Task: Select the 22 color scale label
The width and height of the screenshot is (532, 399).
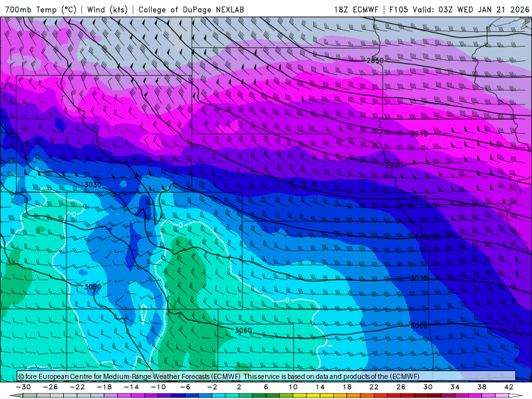Action: [374, 387]
